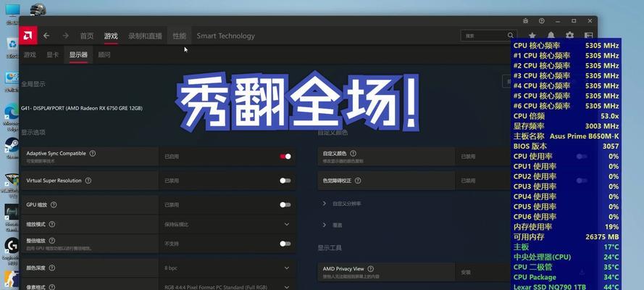Show help for 像素格式
The height and width of the screenshot is (290, 644).
[51, 286]
